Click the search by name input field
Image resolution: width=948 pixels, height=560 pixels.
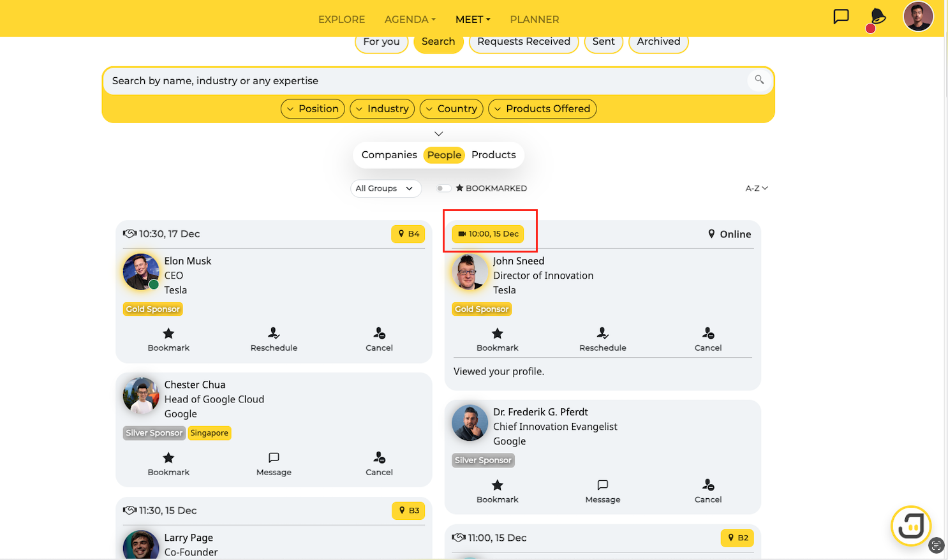pyautogui.click(x=425, y=81)
